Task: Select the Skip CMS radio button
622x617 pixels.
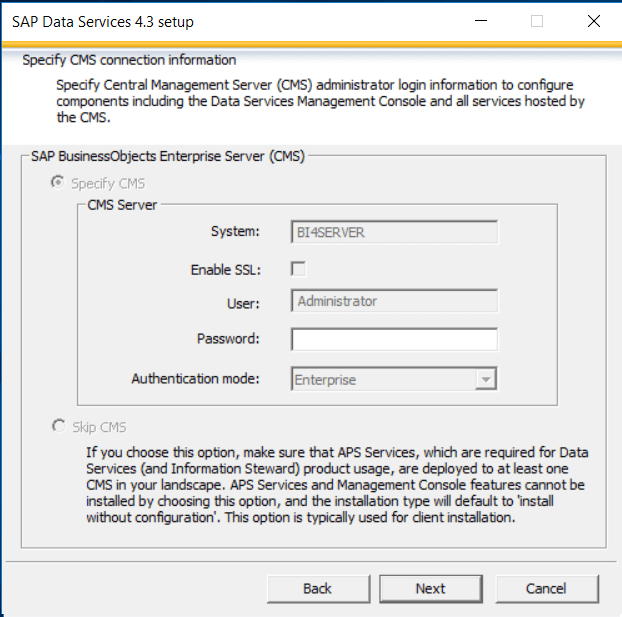Action: [59, 427]
